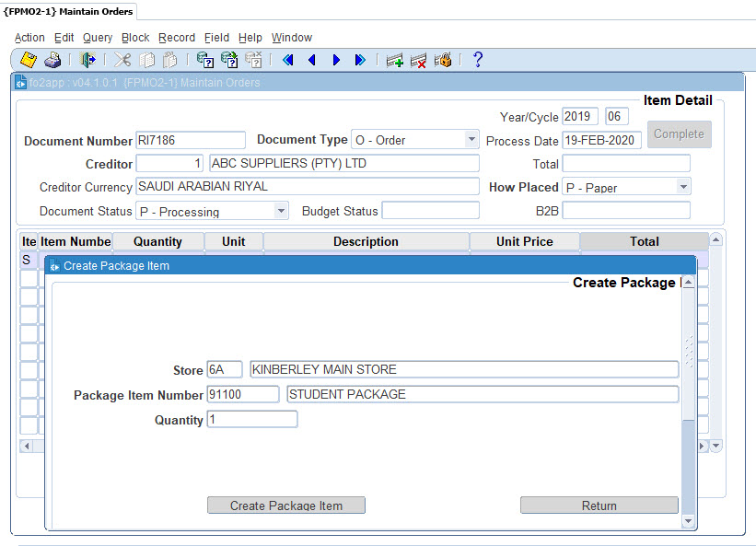Insert a new record via toolbar icon

click(394, 59)
